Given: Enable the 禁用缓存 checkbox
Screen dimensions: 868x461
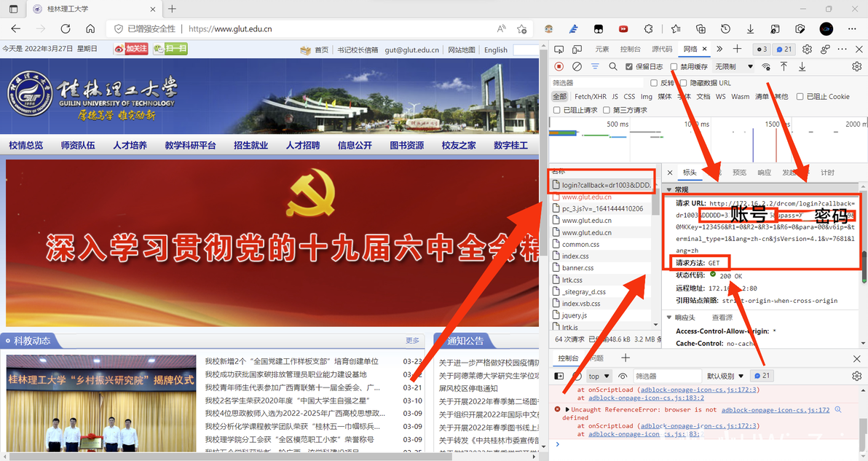Looking at the screenshot, I should (674, 66).
